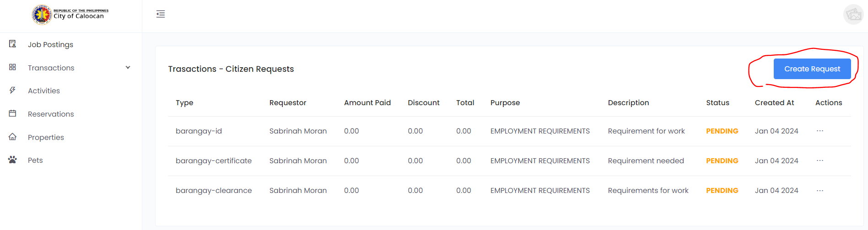Open actions menu for barangay-certificate row
Image resolution: width=868 pixels, height=230 pixels.
click(819, 161)
